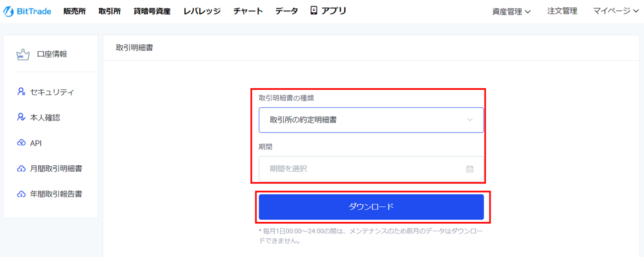Open the 販売所 menu item
This screenshot has width=644, height=257.
75,11
